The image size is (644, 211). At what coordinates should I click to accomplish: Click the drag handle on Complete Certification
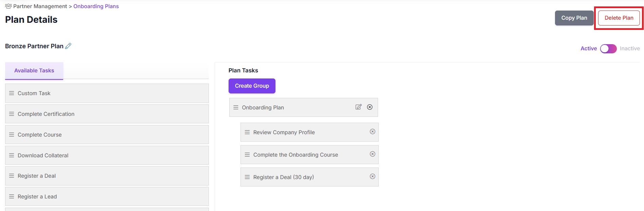[x=12, y=113]
